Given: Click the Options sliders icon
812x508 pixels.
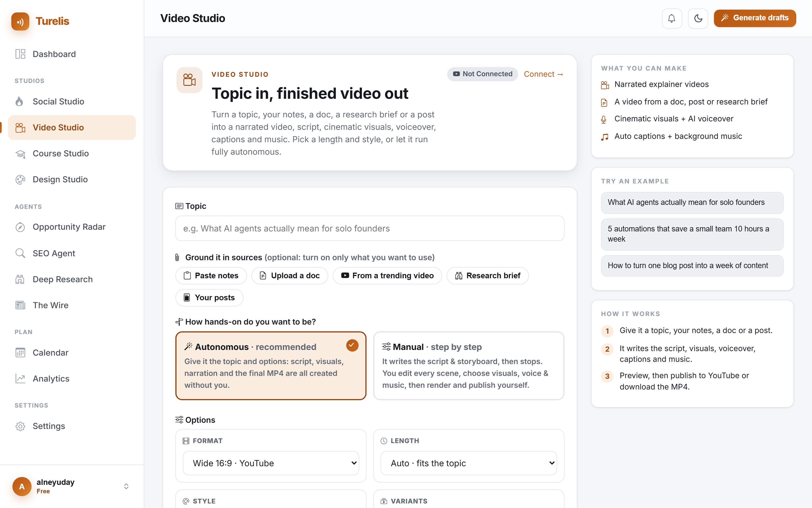Looking at the screenshot, I should coord(179,420).
